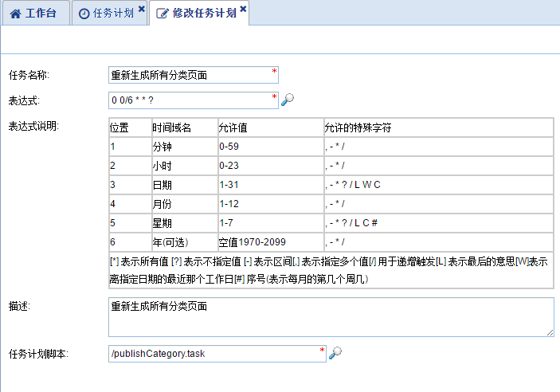Viewport: 560px width, 392px height.
Task: Switch to the 工作台 tab
Action: 39,14
